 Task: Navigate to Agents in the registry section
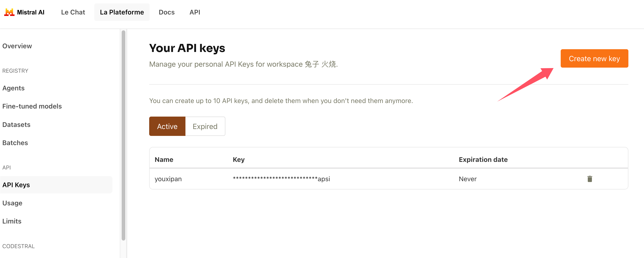[x=14, y=88]
